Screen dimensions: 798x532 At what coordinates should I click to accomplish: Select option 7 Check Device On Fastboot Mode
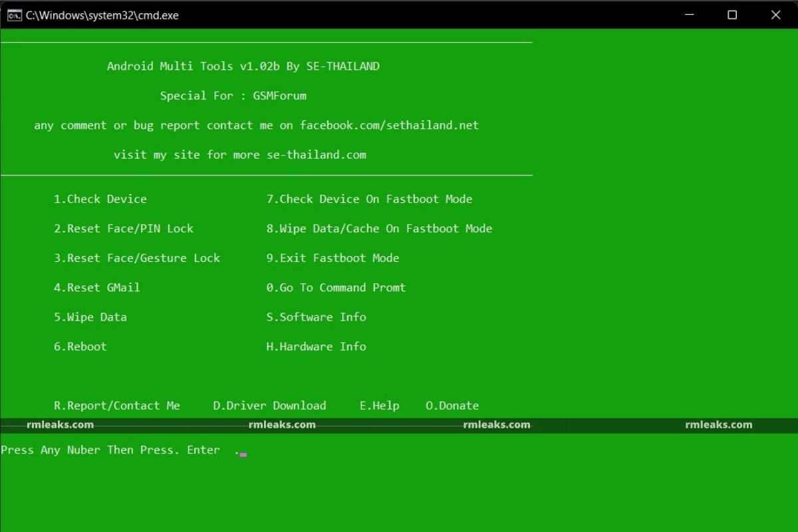point(370,198)
